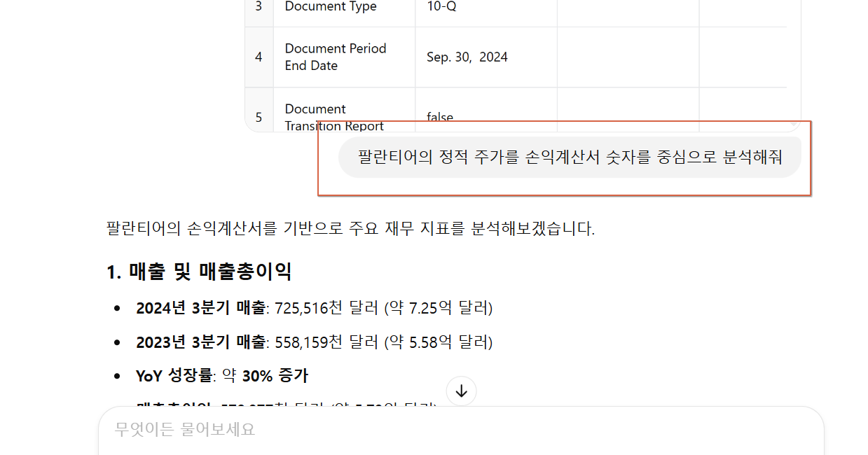This screenshot has height=455, width=868.
Task: Select row header 5 in the table
Action: (259, 118)
